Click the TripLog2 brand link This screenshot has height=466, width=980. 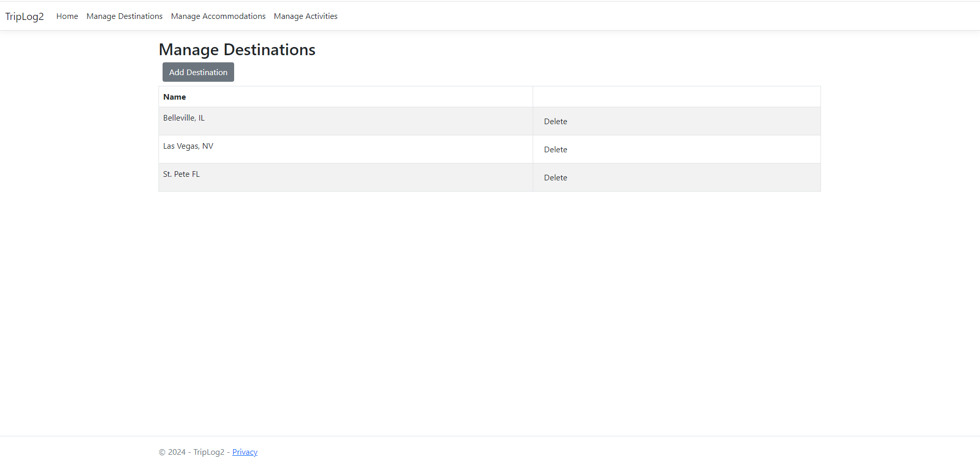24,16
